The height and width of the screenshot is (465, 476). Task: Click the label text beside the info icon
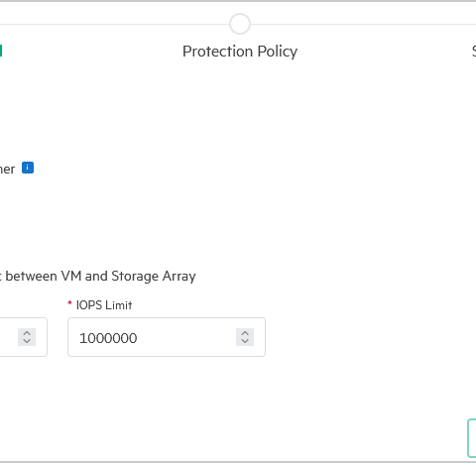click(7, 170)
